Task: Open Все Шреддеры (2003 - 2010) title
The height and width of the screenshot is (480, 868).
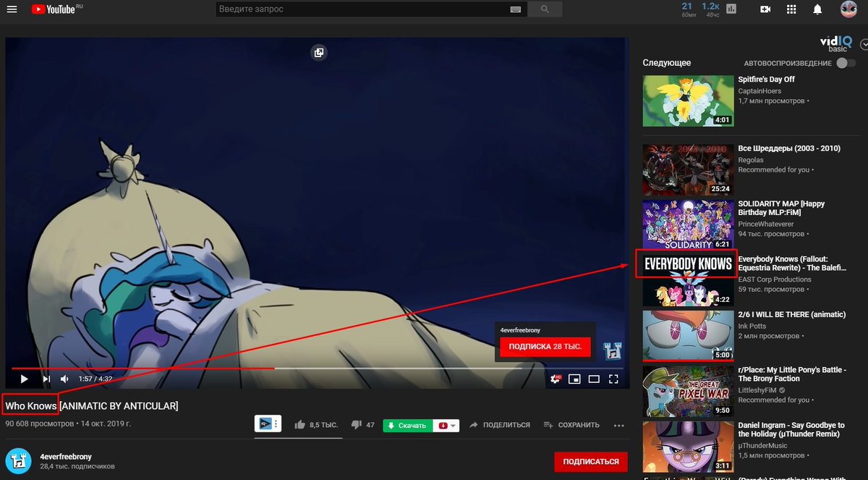Action: (x=789, y=148)
